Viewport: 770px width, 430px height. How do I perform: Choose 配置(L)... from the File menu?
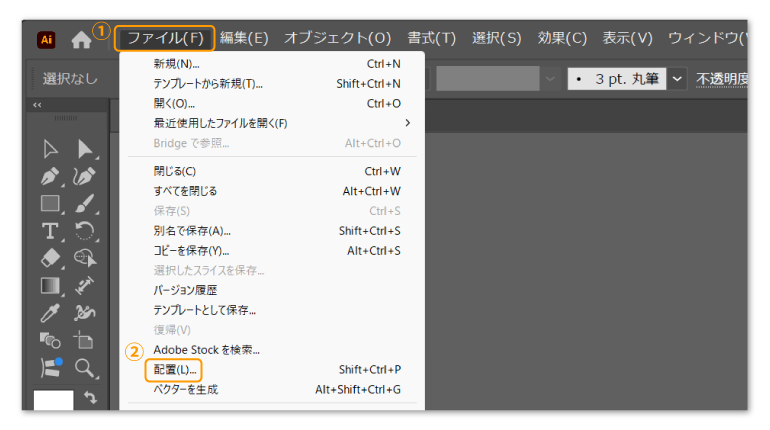pyautogui.click(x=177, y=369)
